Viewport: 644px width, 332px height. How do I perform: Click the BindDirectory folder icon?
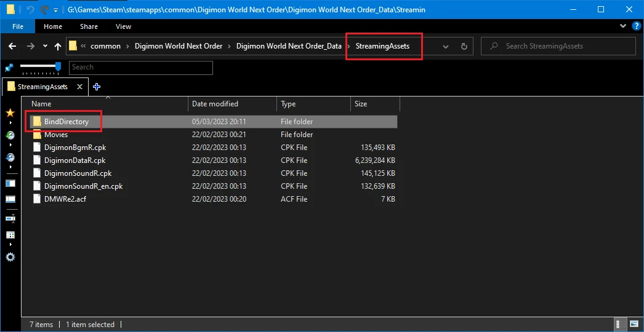click(37, 122)
